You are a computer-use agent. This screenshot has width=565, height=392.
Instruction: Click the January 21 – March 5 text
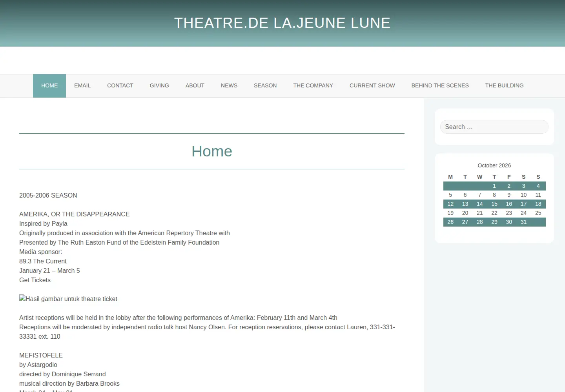click(49, 270)
